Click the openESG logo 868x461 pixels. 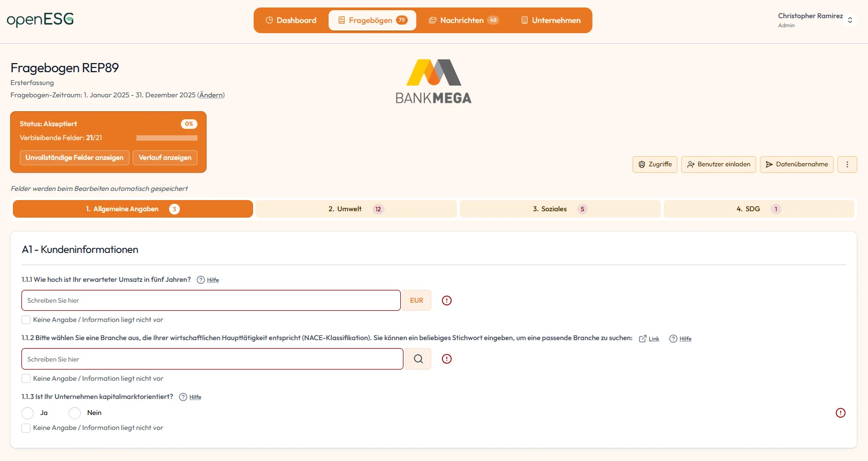40,20
